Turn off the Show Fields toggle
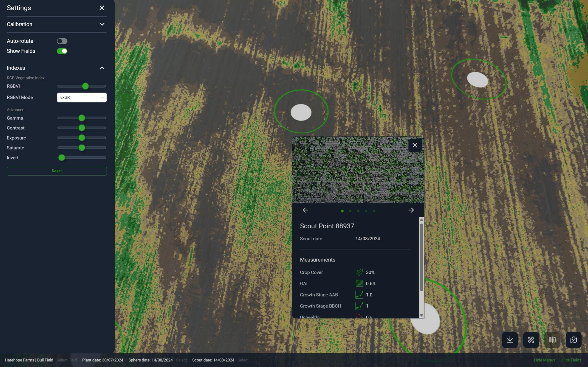 (x=62, y=51)
